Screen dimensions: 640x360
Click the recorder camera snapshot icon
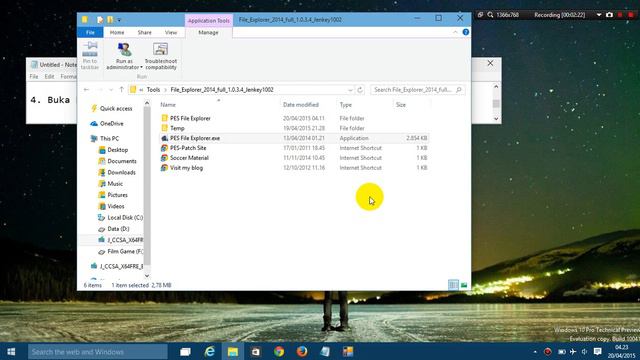(x=609, y=15)
